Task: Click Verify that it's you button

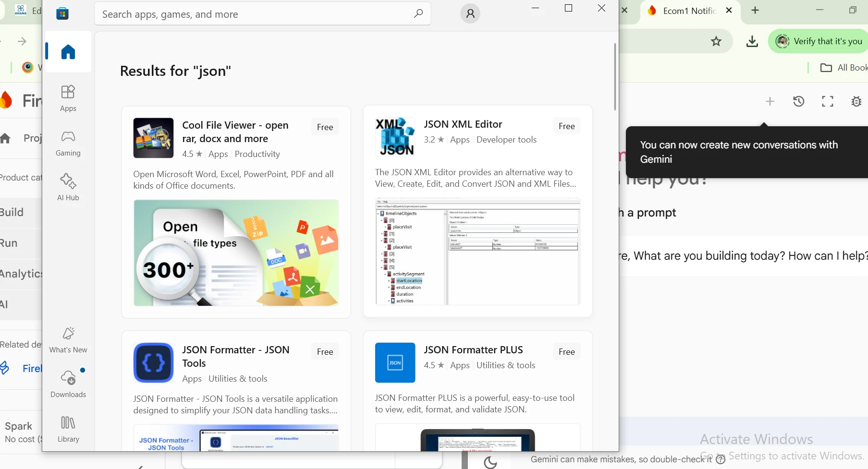Action: click(819, 41)
